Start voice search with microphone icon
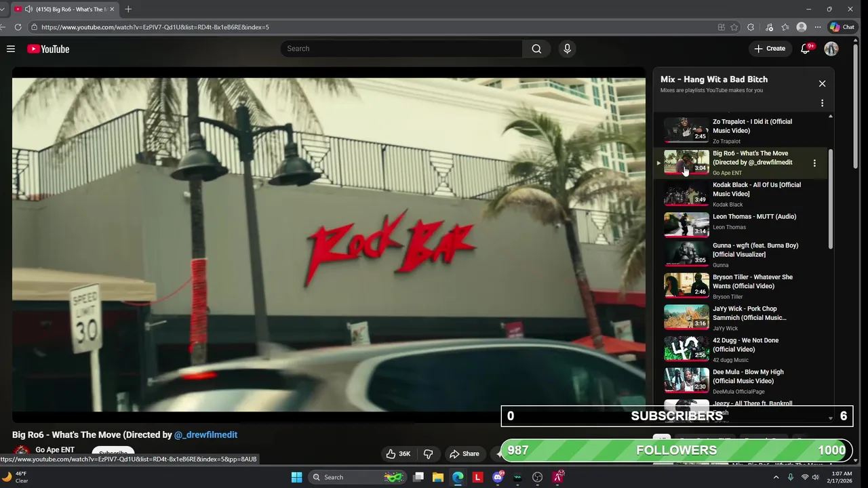 pos(568,49)
